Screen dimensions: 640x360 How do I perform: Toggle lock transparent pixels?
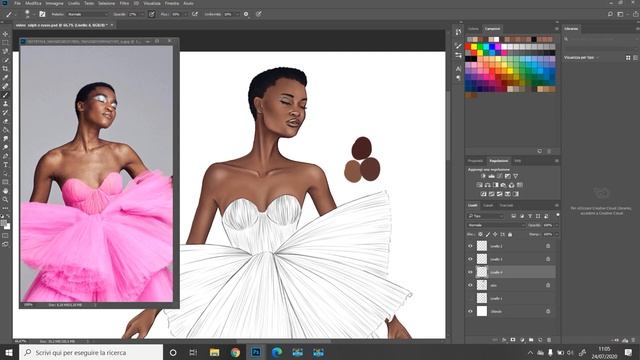click(x=480, y=234)
